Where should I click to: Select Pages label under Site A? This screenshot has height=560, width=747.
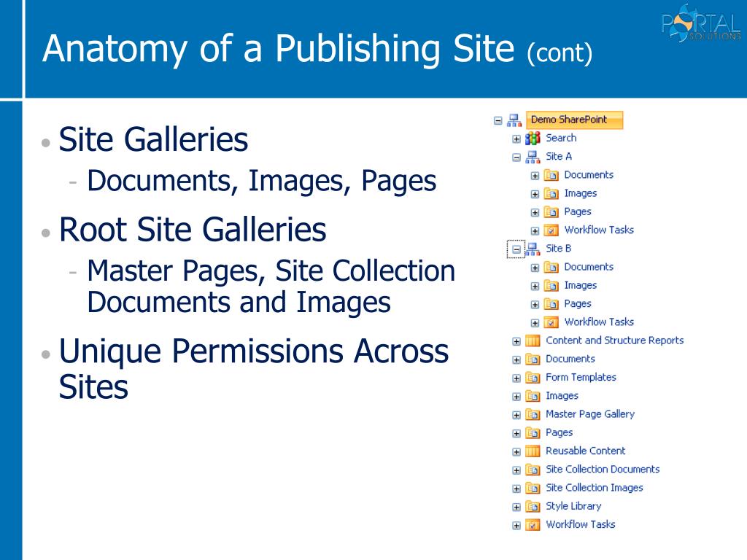pyautogui.click(x=578, y=211)
